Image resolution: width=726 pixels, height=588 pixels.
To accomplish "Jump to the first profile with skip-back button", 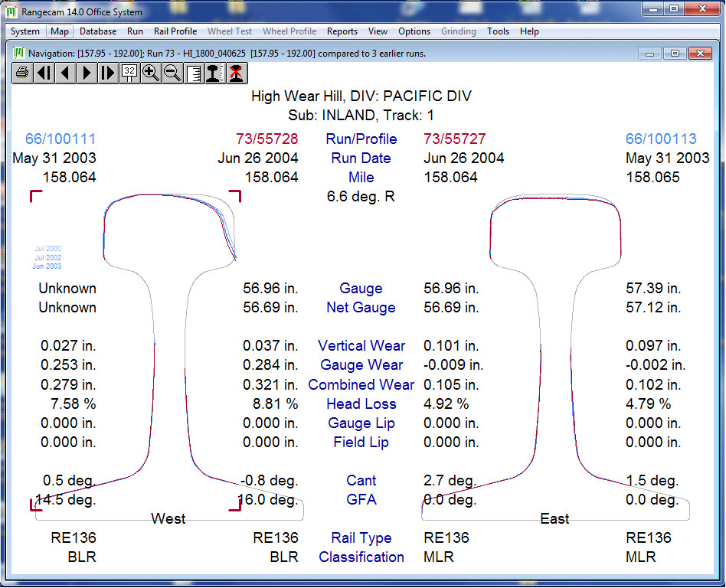I will coord(44,73).
